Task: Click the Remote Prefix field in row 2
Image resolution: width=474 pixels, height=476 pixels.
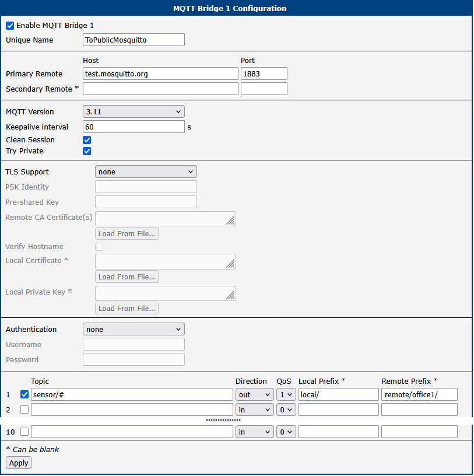Action: [419, 410]
